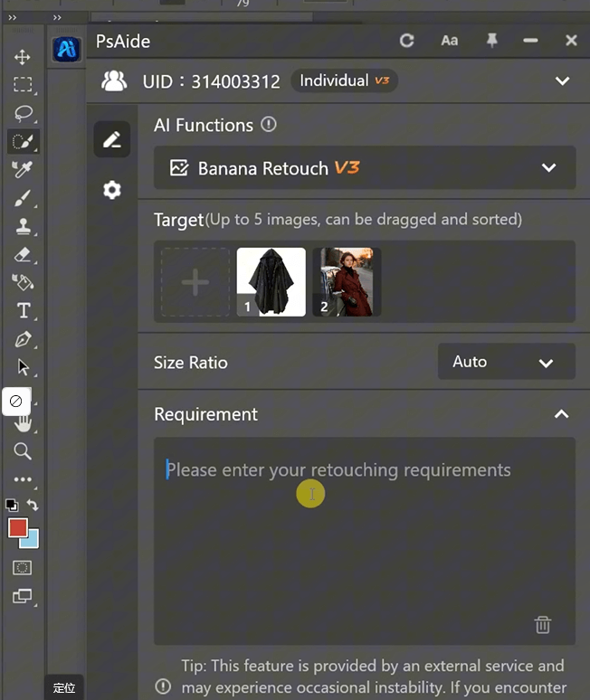Refresh the PsAide panel
This screenshot has width=590, height=700.
406,41
